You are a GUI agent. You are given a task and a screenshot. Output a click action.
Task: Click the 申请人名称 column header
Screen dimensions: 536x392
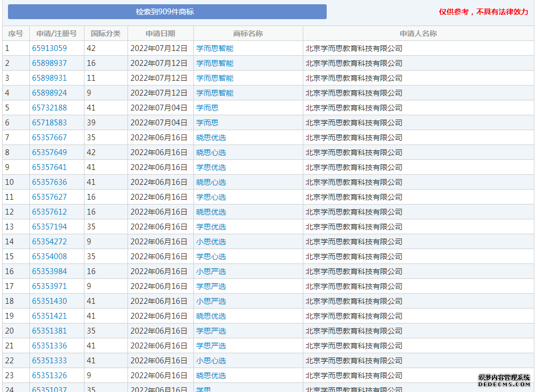[x=418, y=33]
